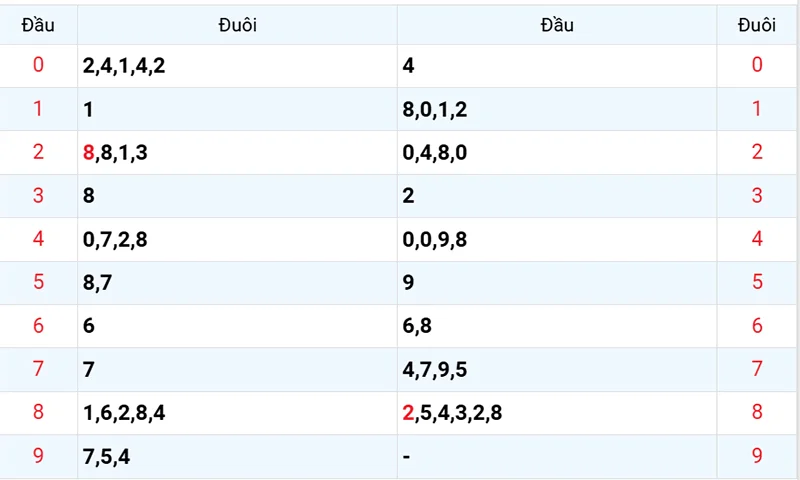Click the red highlighted 2 in 2,5,4,3,2,8

pos(408,413)
